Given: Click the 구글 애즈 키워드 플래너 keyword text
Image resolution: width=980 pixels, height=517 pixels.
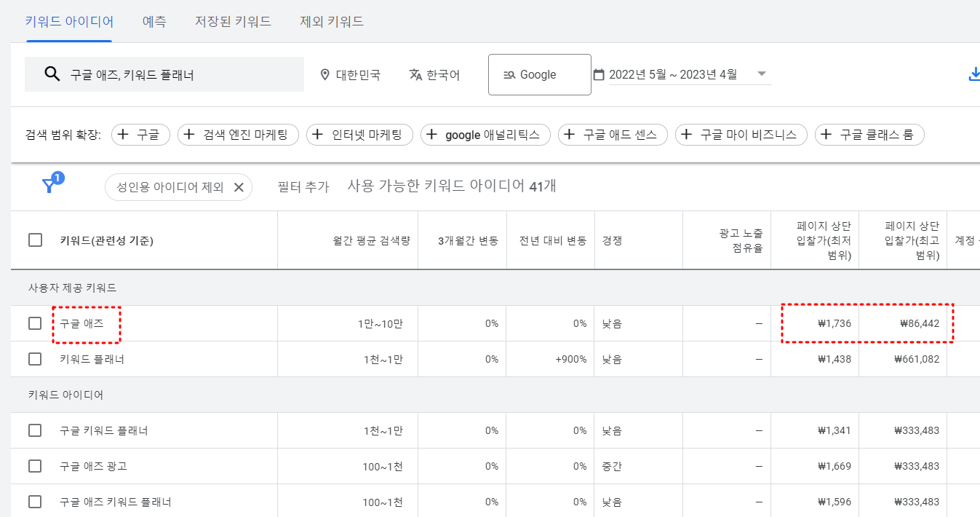Looking at the screenshot, I should (116, 502).
